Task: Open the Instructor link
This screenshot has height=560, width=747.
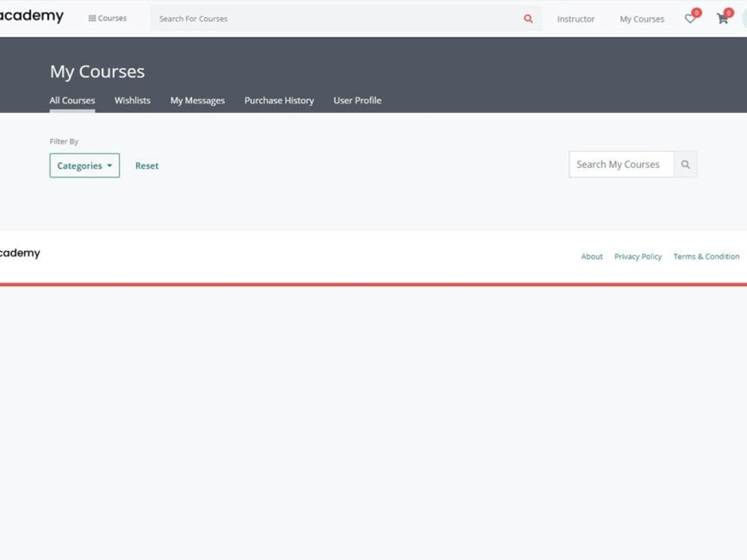Action: (x=575, y=19)
